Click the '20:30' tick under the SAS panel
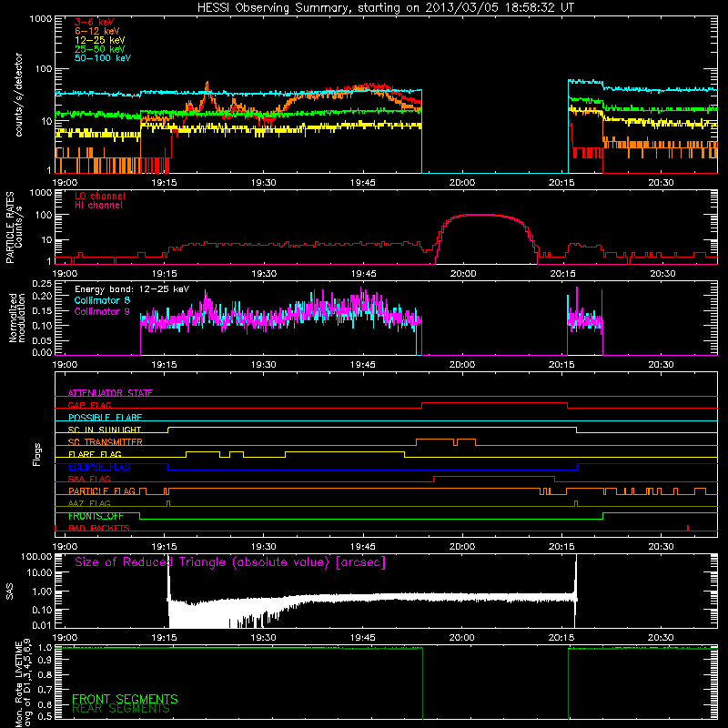Image resolution: width=728 pixels, height=728 pixels. tap(662, 638)
